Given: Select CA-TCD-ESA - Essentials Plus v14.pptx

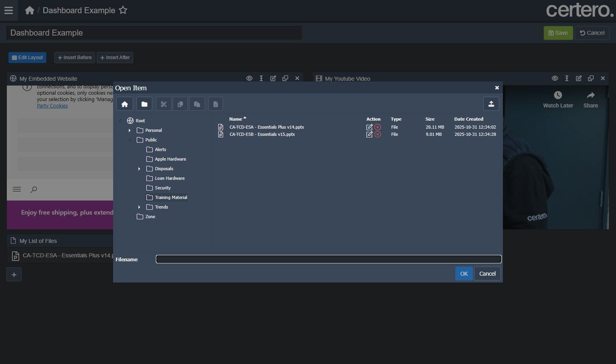Looking at the screenshot, I should 267,127.
